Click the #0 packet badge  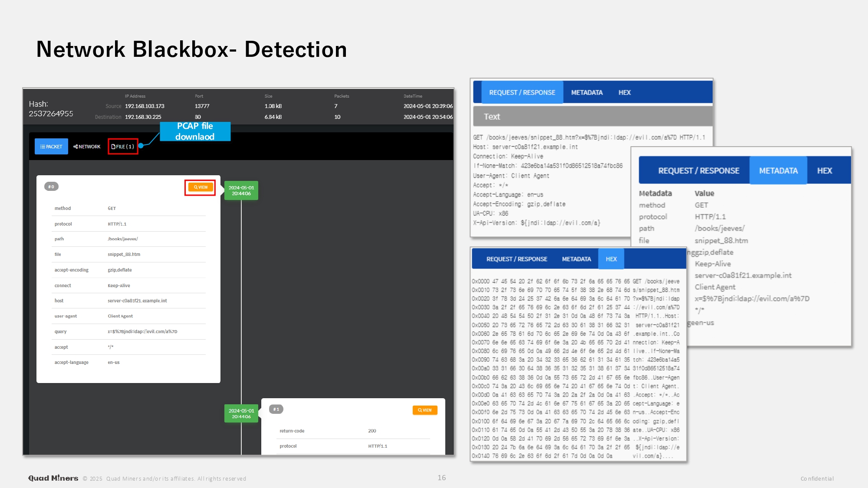pyautogui.click(x=51, y=187)
